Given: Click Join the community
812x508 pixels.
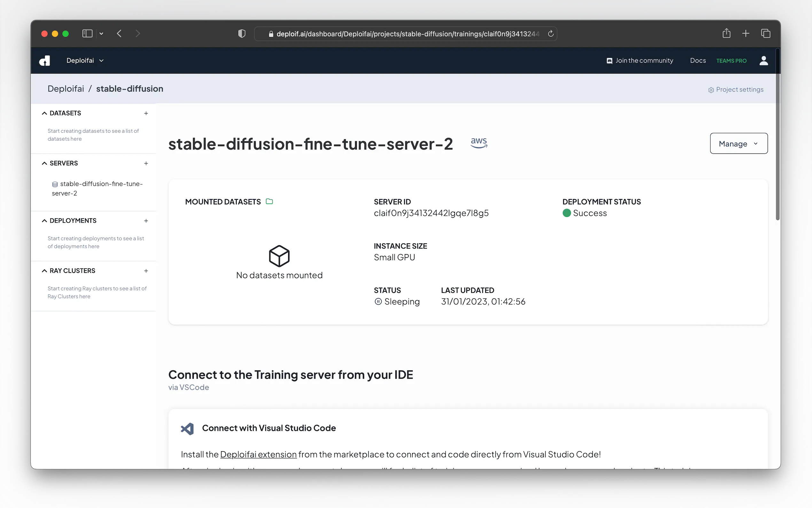Looking at the screenshot, I should (x=640, y=60).
